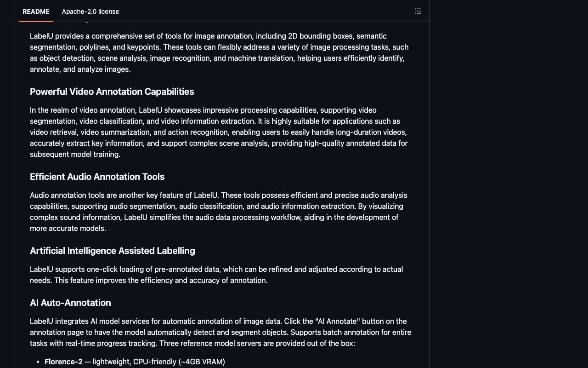Image resolution: width=588 pixels, height=368 pixels.
Task: Click the paragraph about one-click loading of pre-annotated data
Action: (x=216, y=275)
